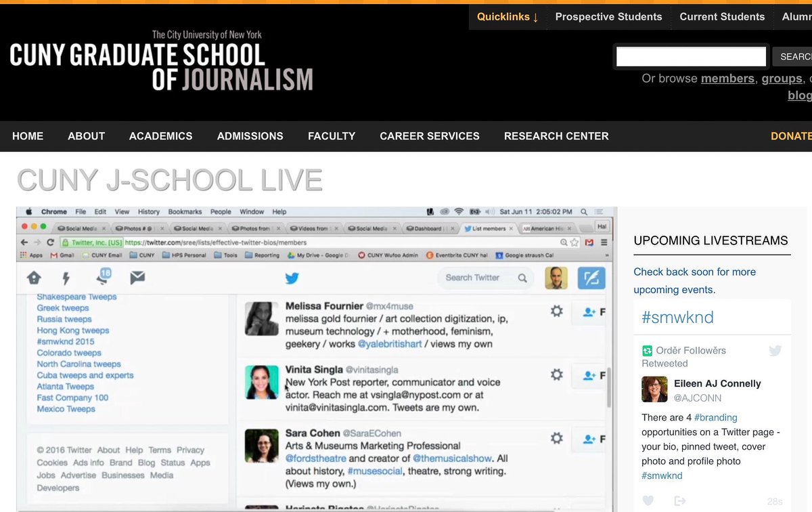Open Spotlight search in Mac menu bar
This screenshot has height=512, width=812.
click(584, 211)
